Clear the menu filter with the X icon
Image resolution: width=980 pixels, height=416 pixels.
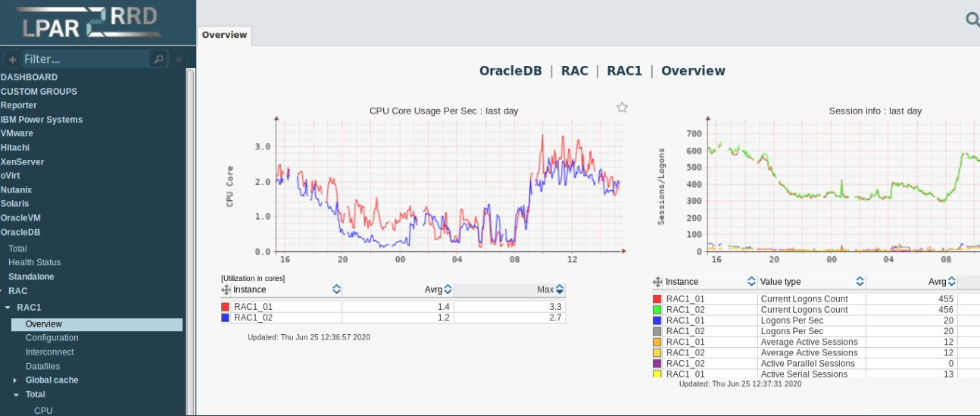point(179,59)
